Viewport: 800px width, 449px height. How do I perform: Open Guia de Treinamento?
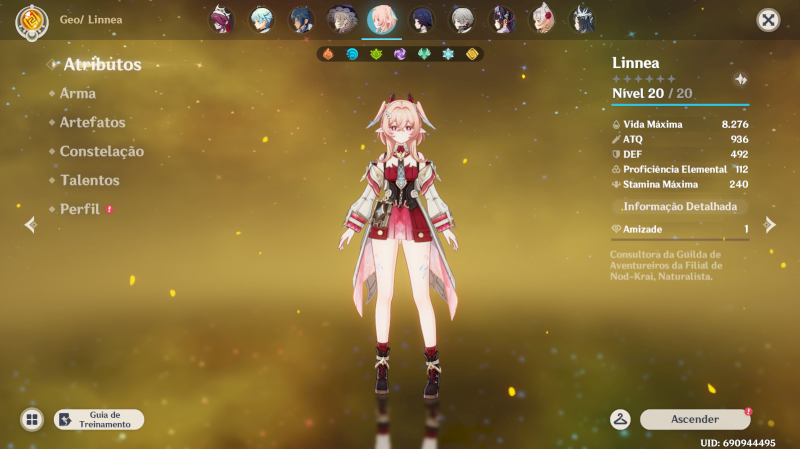pos(99,419)
